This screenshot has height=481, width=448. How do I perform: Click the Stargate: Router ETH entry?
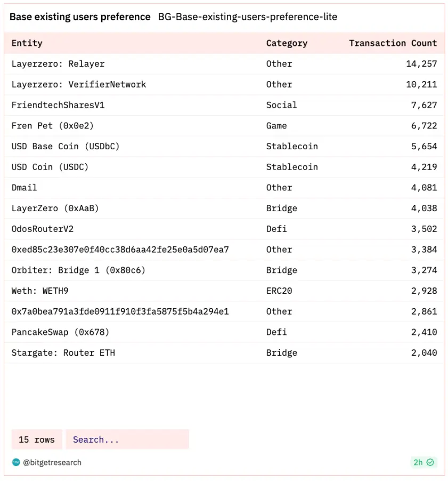63,352
